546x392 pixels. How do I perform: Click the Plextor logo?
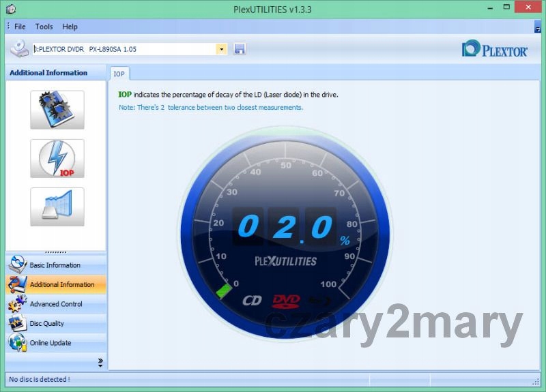pos(495,50)
